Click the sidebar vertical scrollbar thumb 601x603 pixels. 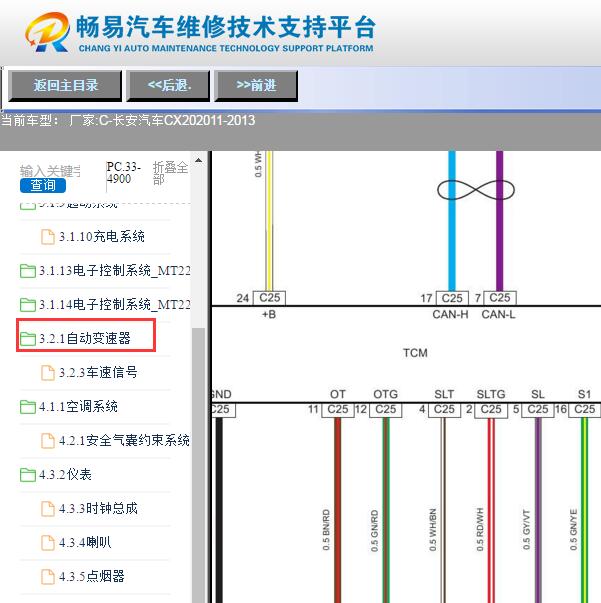pyautogui.click(x=198, y=465)
